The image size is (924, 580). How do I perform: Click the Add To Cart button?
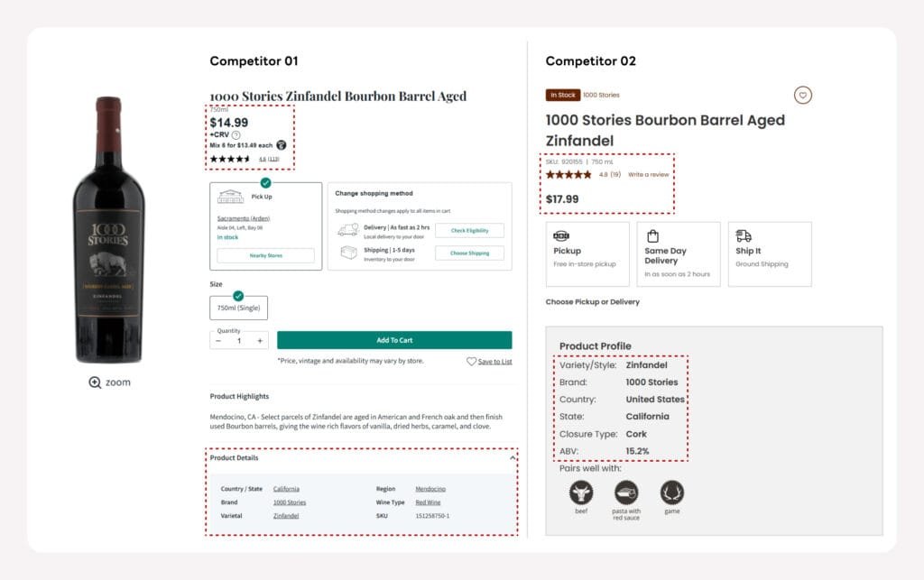pos(393,339)
